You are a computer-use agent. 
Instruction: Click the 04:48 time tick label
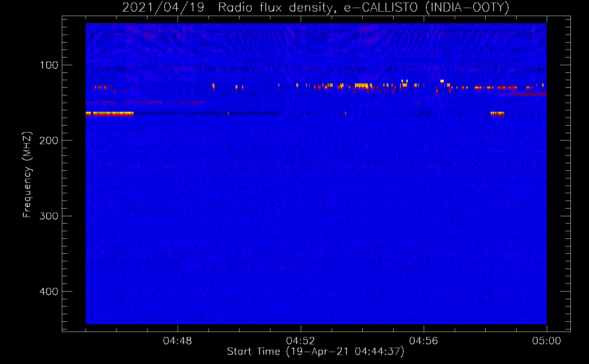tap(178, 341)
